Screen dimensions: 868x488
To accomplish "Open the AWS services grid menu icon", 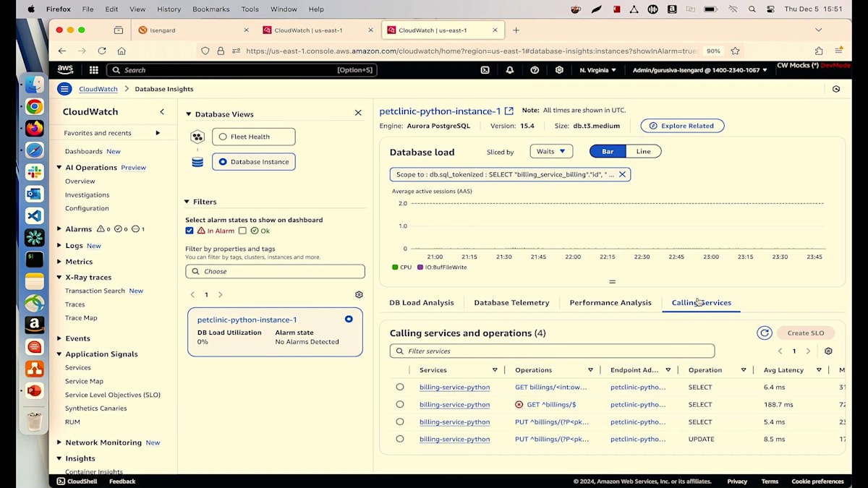I will 94,70.
